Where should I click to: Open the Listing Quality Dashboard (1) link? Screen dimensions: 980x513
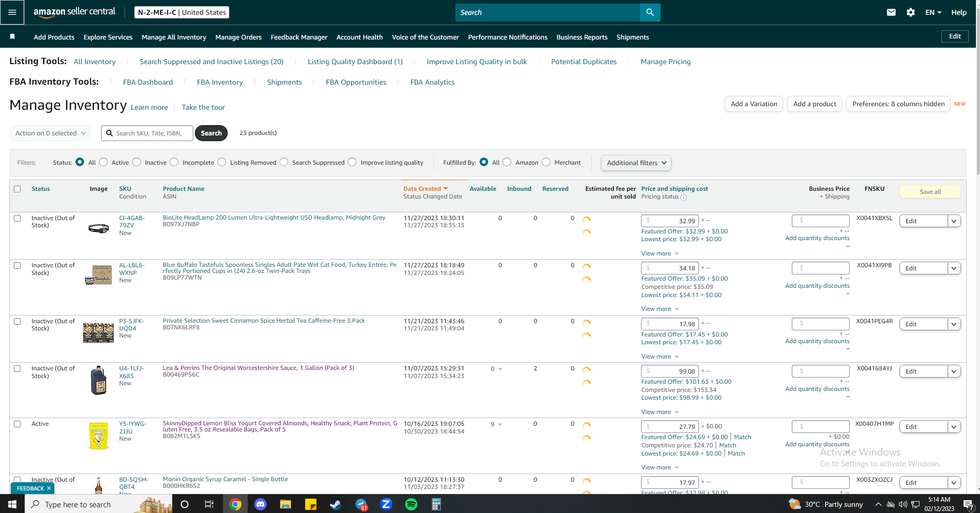coord(355,62)
